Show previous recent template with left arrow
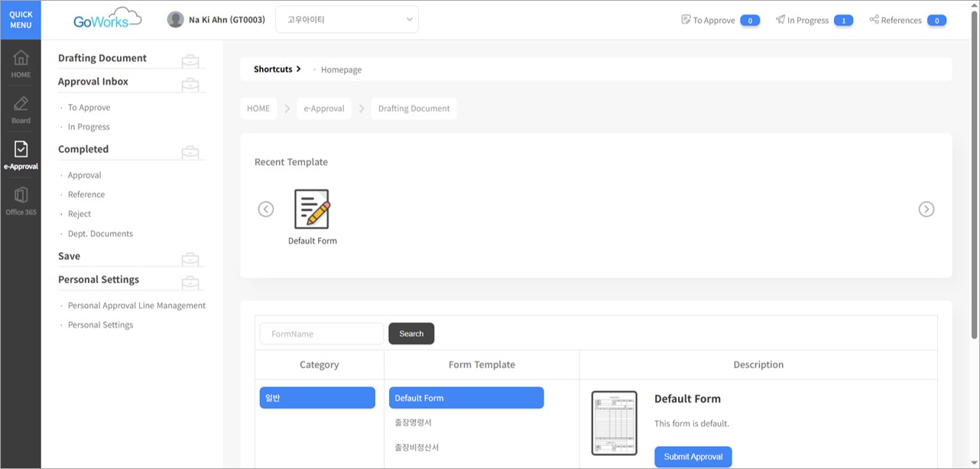The width and height of the screenshot is (980, 469). 266,209
